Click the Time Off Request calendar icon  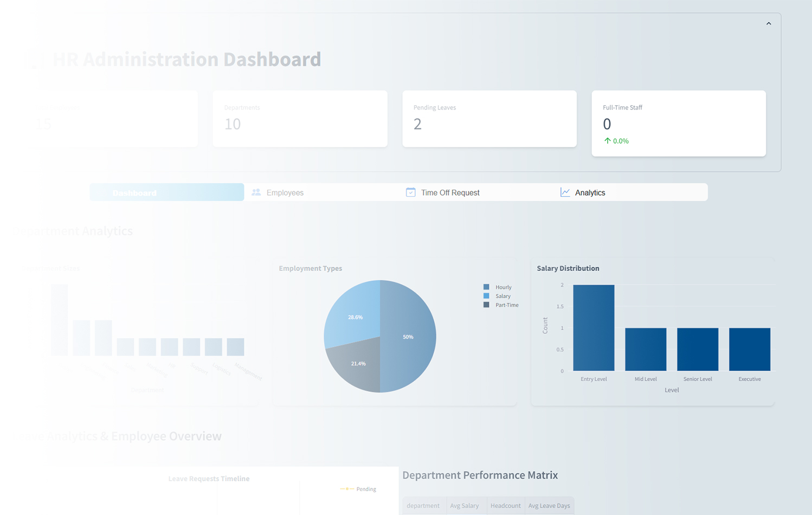(x=410, y=192)
